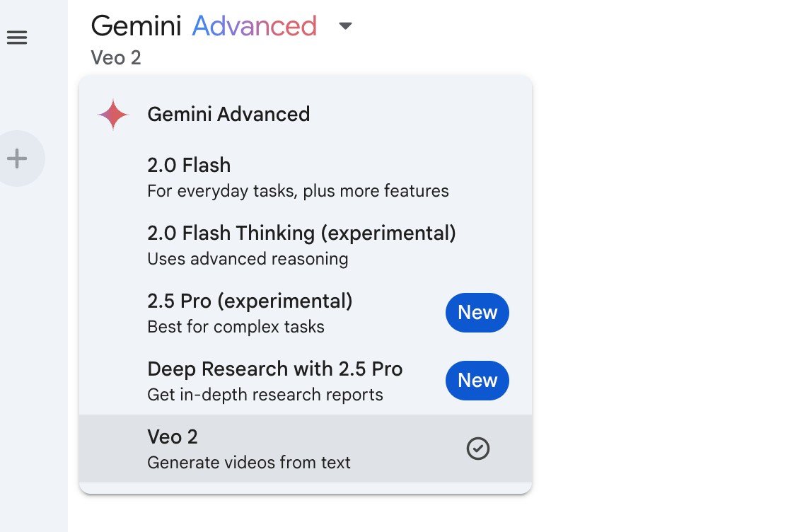This screenshot has height=532, width=812.
Task: Click 'Best for complex tasks' description
Action: [236, 326]
